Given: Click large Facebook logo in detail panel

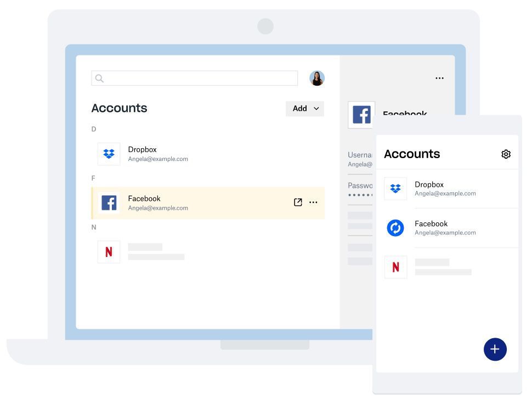Looking at the screenshot, I should pos(361,115).
